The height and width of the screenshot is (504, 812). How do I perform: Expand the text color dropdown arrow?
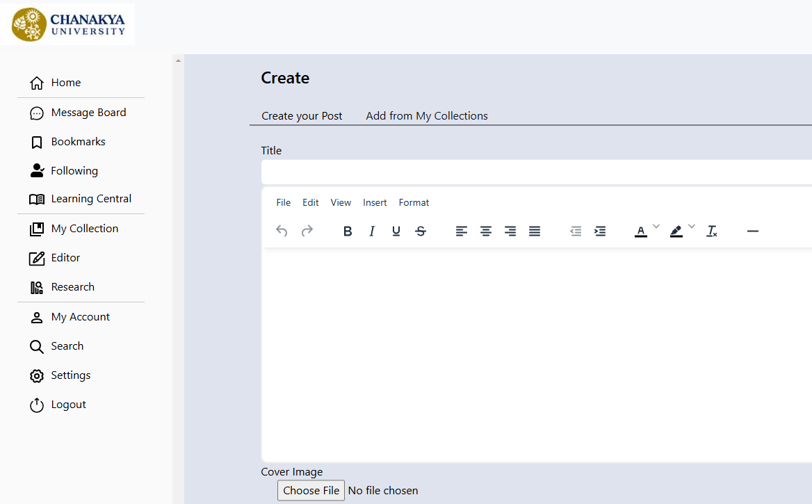tap(656, 227)
